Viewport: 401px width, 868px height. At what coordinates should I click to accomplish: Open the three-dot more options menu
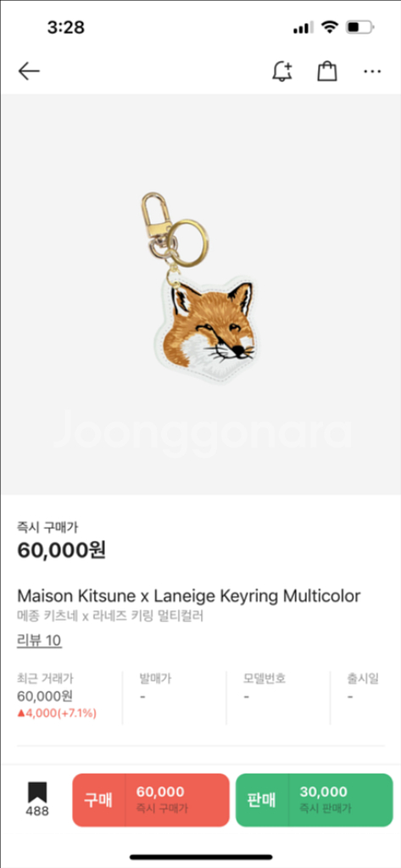click(372, 71)
